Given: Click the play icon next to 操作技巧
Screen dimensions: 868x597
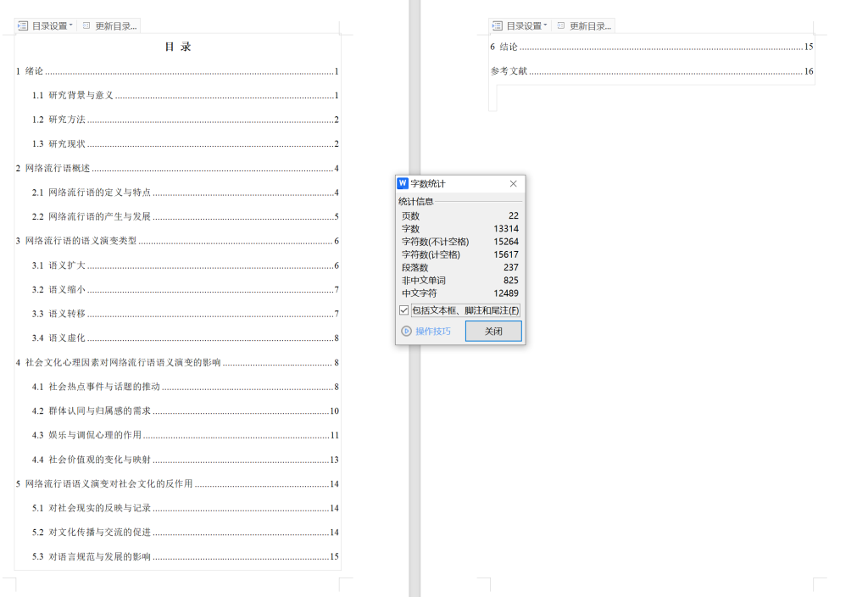Looking at the screenshot, I should (406, 332).
